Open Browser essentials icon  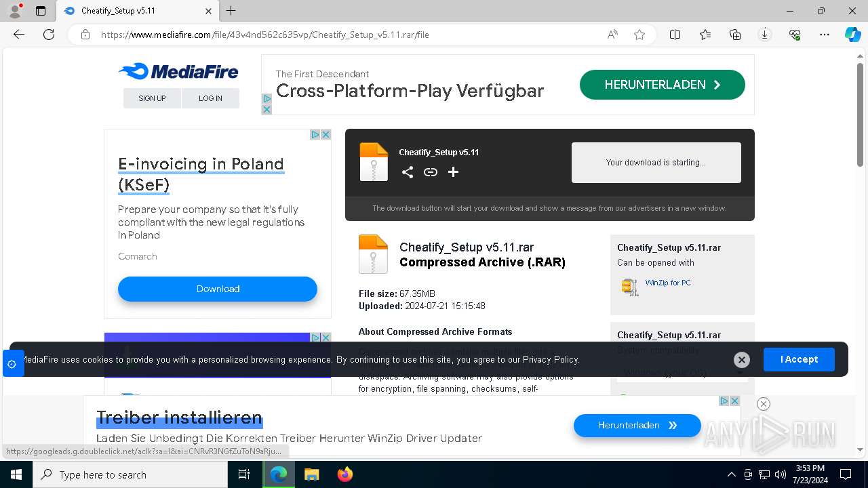pos(795,35)
